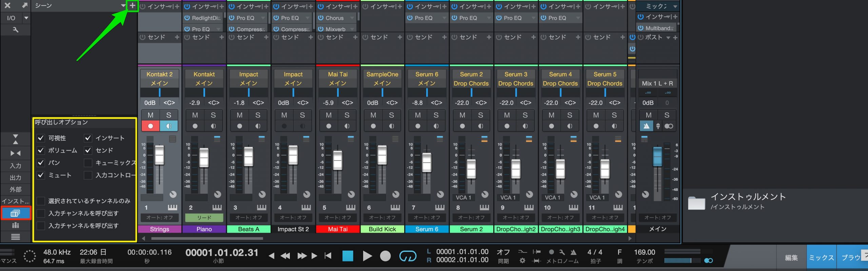
Task: Uncheck the ミュート recall option
Action: pyautogui.click(x=41, y=175)
